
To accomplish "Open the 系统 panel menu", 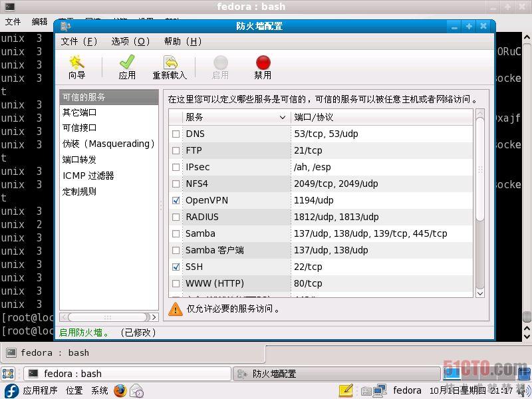I will (99, 390).
